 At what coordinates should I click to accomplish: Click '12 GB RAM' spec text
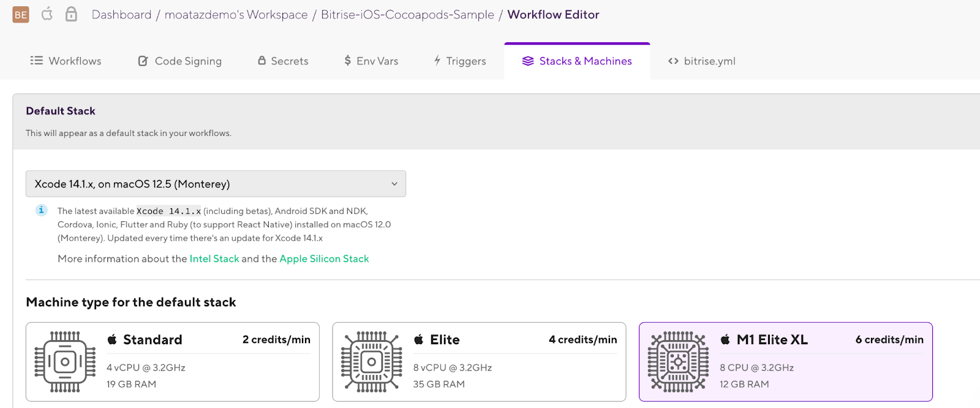pos(744,384)
